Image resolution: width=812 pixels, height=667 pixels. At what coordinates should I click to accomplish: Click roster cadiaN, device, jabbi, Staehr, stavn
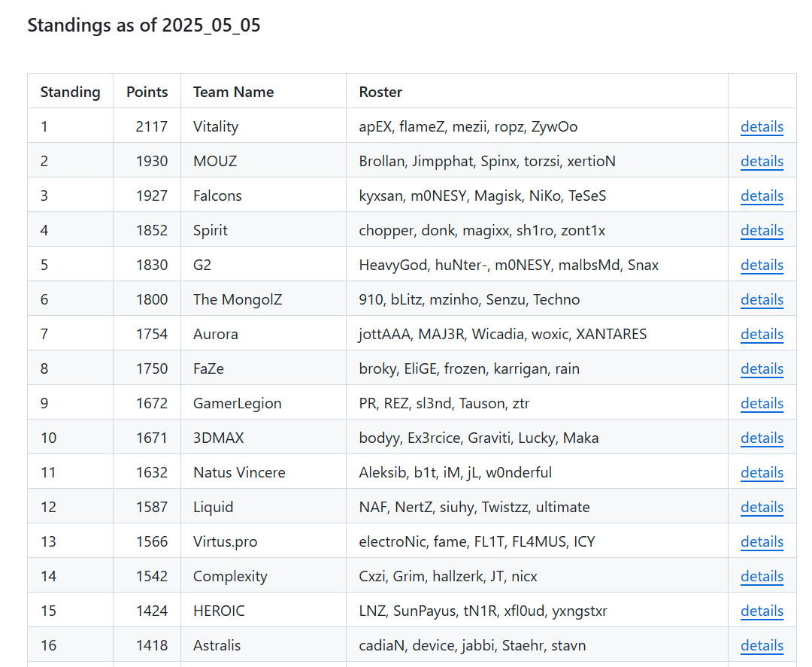[472, 645]
